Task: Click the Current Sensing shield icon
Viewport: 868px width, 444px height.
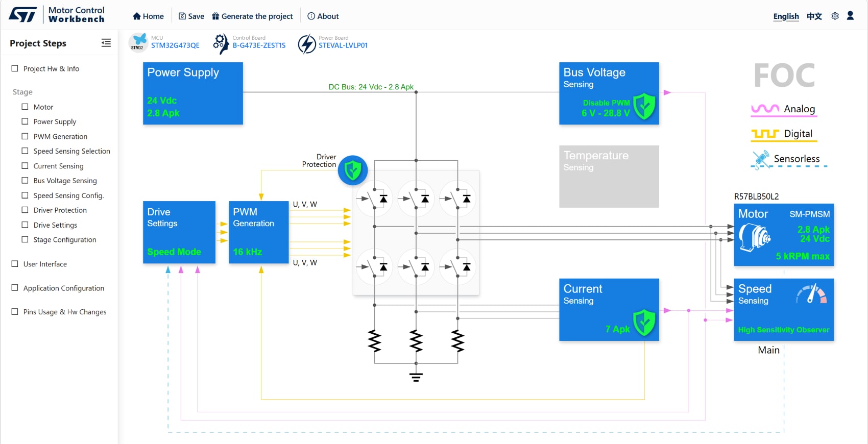Action: [x=644, y=323]
